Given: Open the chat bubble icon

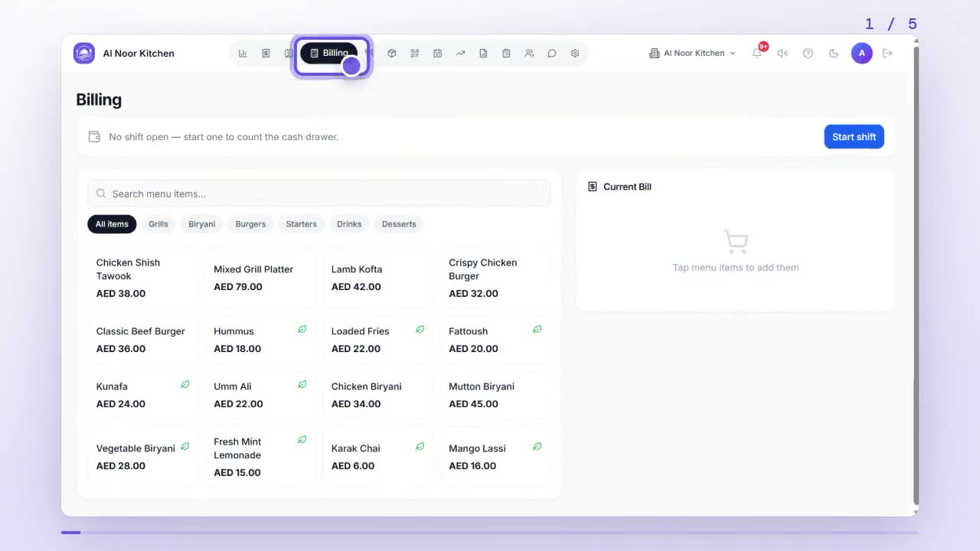Looking at the screenshot, I should pos(552,54).
